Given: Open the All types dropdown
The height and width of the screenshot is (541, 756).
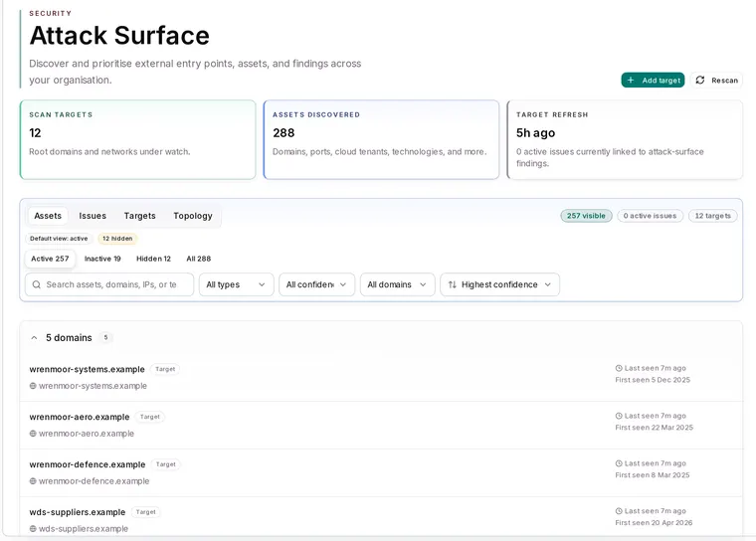Looking at the screenshot, I should click(x=237, y=284).
